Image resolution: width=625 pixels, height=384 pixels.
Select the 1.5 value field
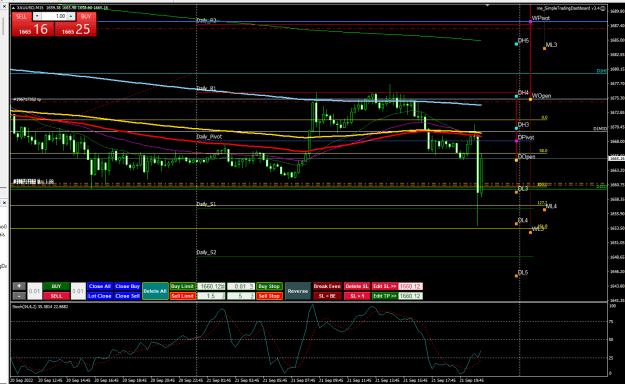click(x=211, y=296)
